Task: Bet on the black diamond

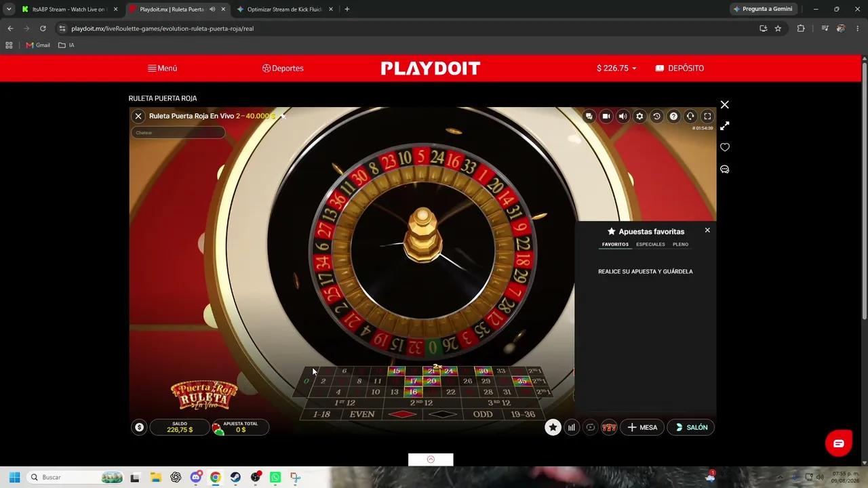Action: 443,415
